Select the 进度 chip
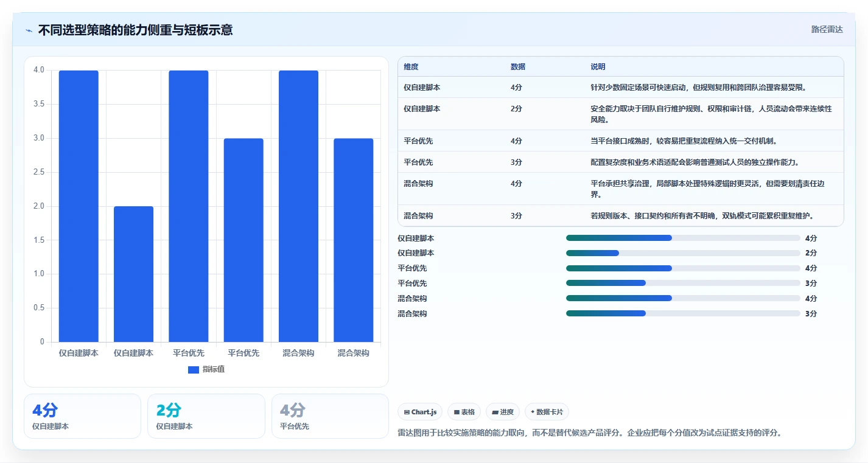 point(503,412)
